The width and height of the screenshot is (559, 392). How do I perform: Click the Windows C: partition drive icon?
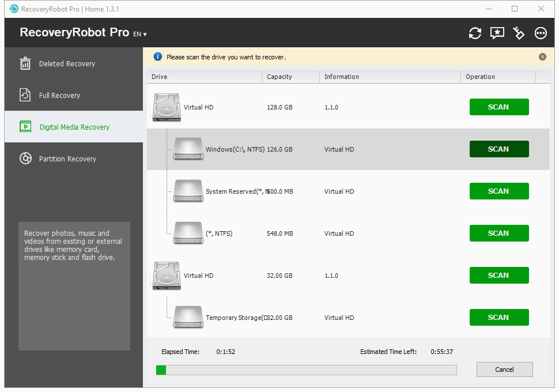pos(188,149)
